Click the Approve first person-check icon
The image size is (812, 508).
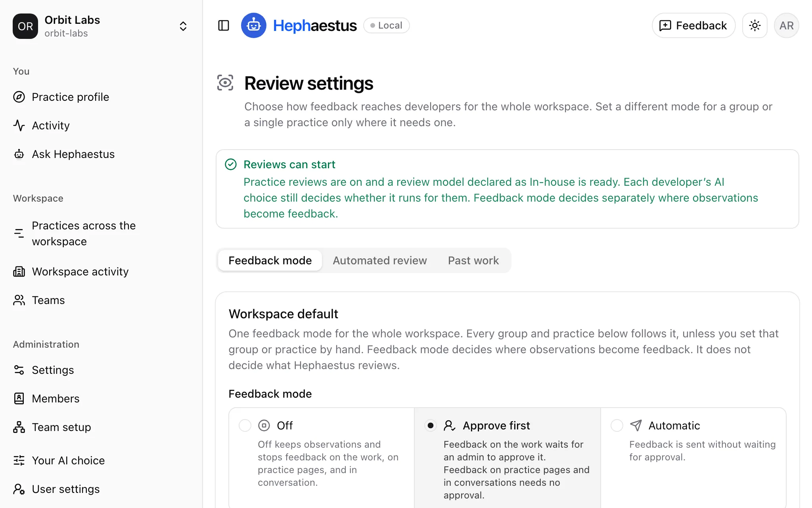[x=450, y=425]
